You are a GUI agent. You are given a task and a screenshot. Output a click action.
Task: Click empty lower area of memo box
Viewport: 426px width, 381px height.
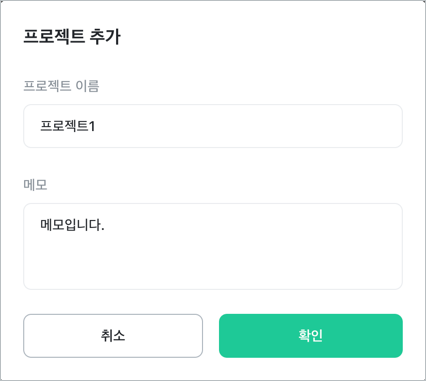213,267
